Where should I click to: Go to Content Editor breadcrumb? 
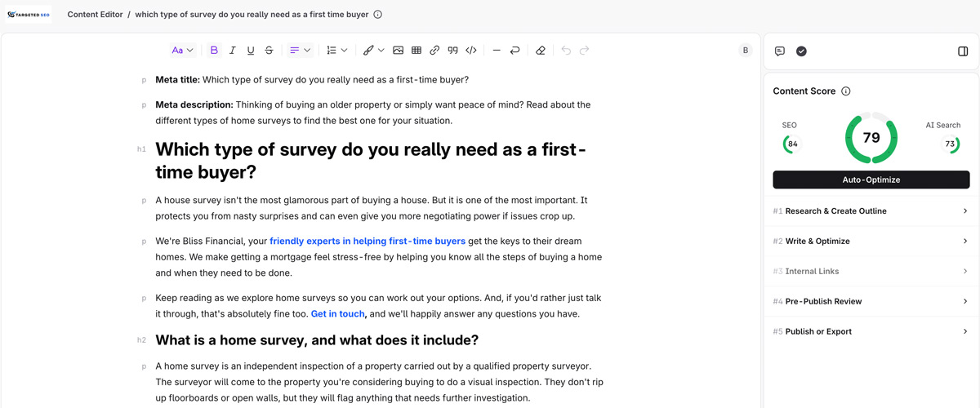(x=94, y=15)
